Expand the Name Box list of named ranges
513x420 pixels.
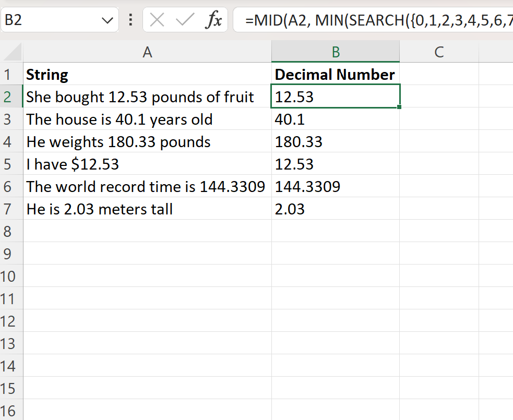point(106,19)
